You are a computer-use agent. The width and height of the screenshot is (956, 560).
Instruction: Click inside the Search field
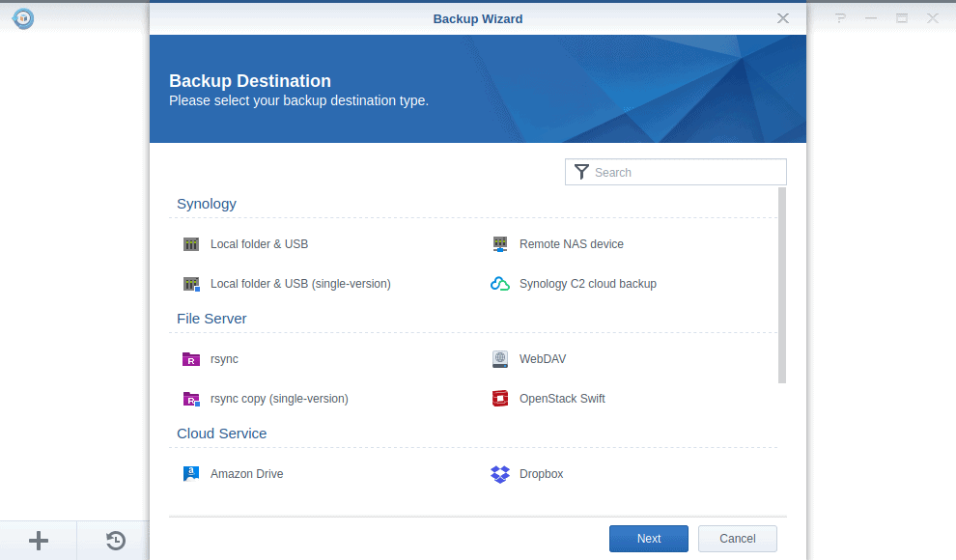tap(676, 172)
